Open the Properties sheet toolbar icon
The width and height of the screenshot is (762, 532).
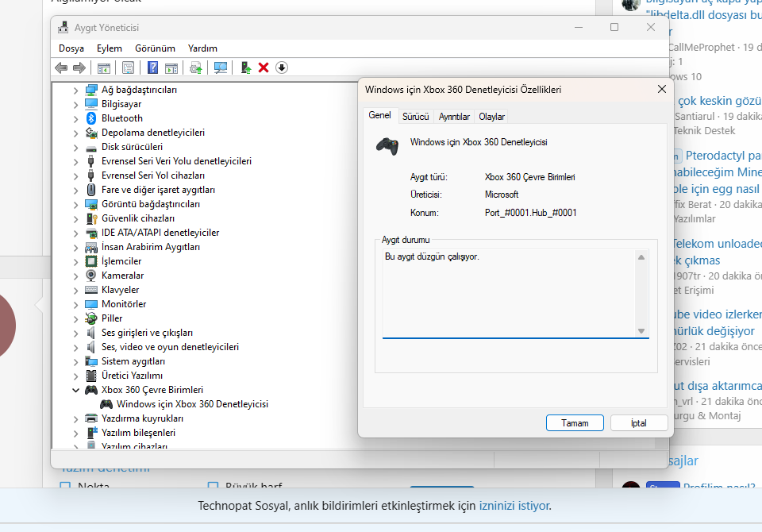(129, 67)
